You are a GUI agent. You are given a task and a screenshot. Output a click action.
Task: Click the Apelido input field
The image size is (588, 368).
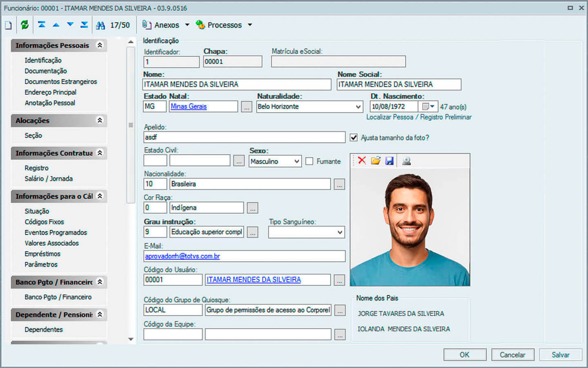tap(244, 137)
